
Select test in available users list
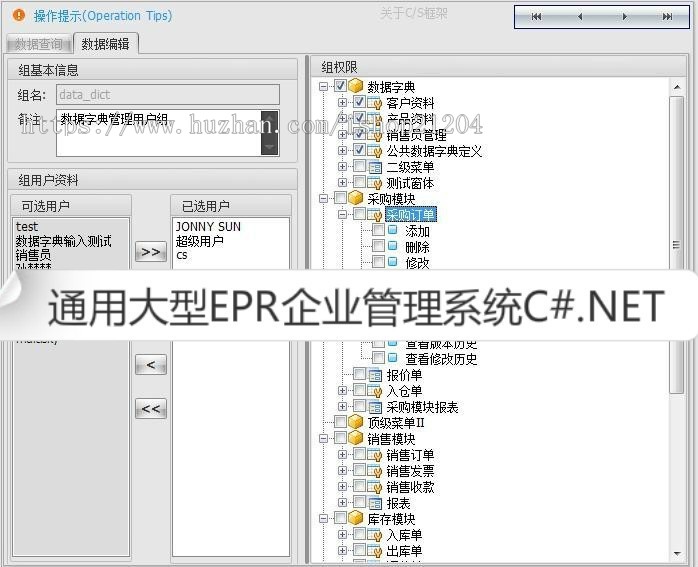(x=27, y=227)
